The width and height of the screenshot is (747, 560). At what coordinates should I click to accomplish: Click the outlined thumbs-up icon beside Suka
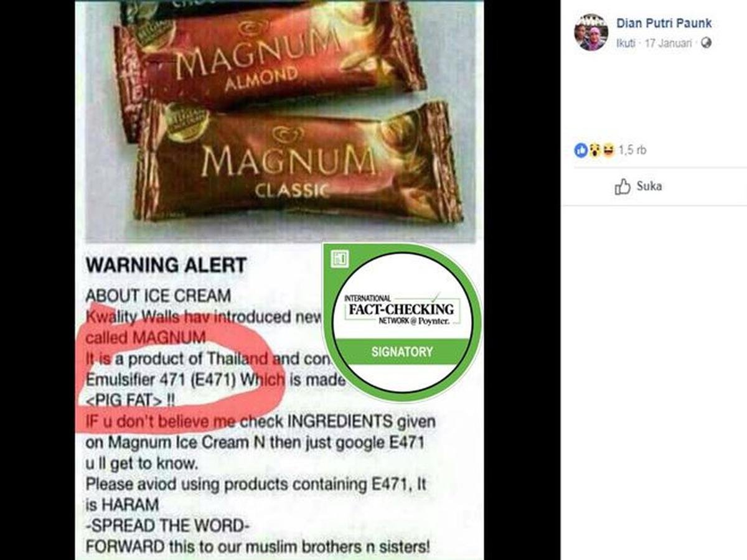(622, 187)
